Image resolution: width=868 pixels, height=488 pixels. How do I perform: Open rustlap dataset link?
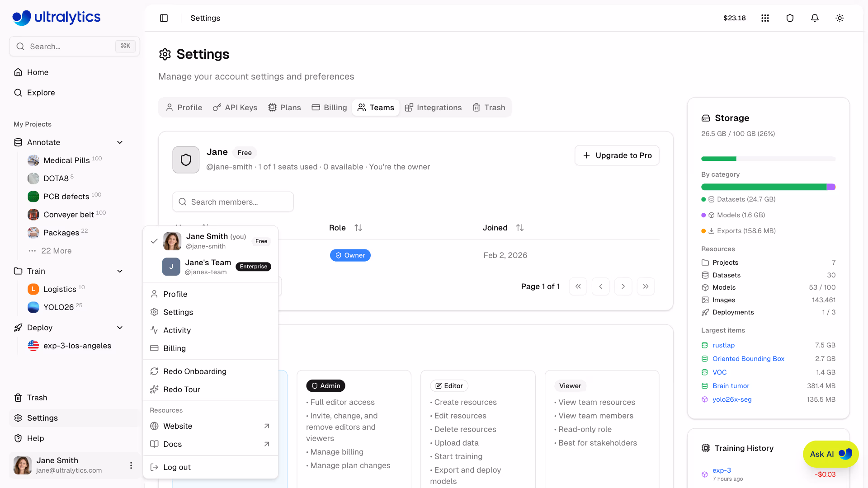tap(723, 345)
